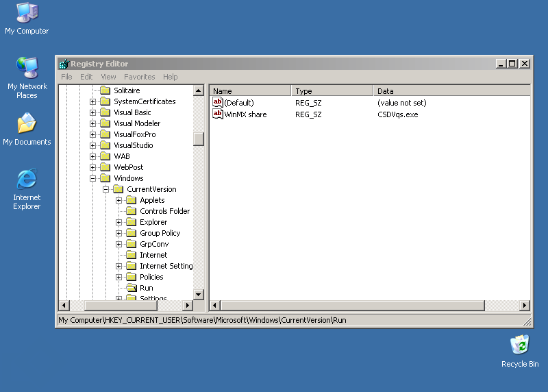The height and width of the screenshot is (392, 548).
Task: Click the tree pane scroll up arrow
Action: click(199, 90)
